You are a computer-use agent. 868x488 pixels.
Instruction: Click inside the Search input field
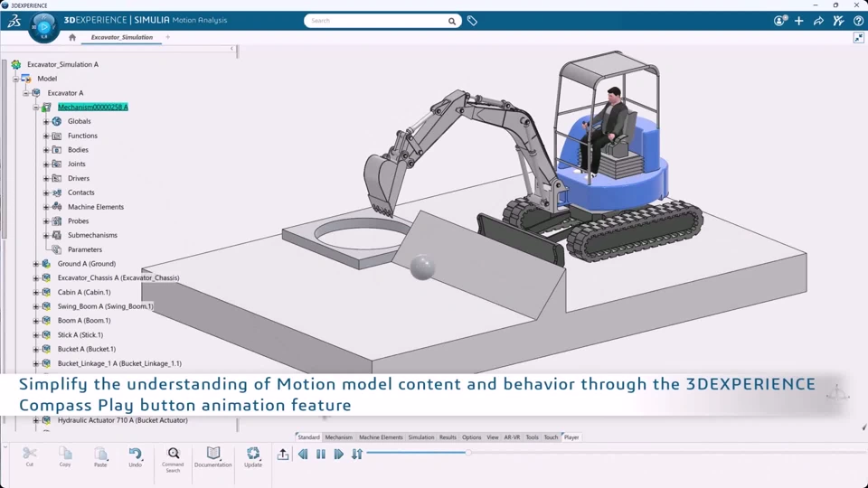click(376, 21)
